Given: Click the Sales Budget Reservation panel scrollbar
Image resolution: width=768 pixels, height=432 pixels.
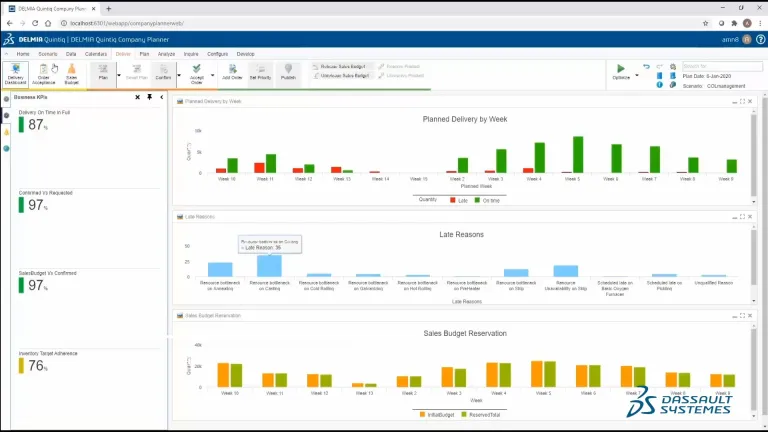Looking at the screenshot, I should tap(754, 370).
